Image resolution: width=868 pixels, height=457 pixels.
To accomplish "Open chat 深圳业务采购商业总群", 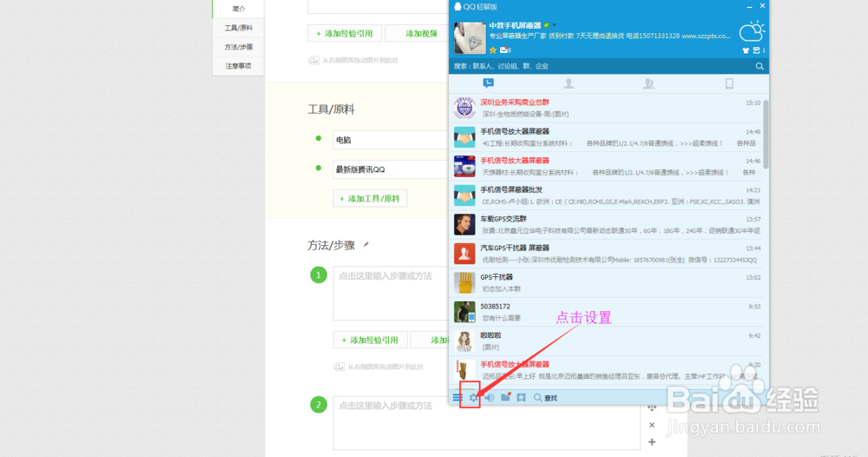I will (x=606, y=108).
